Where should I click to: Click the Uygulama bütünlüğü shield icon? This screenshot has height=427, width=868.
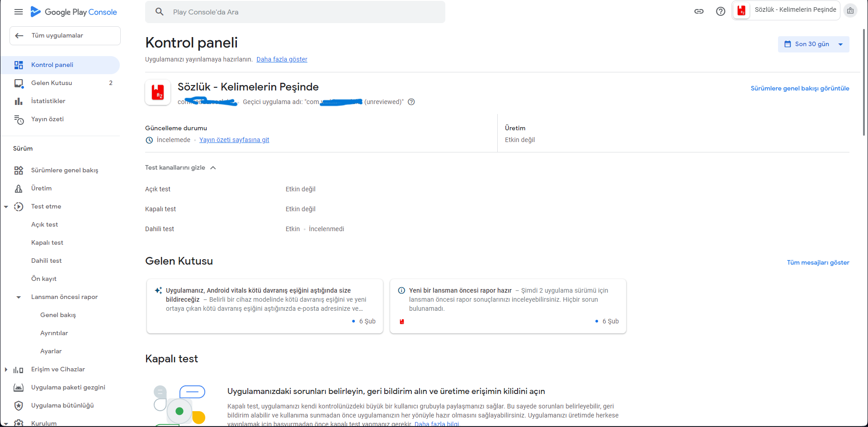19,406
